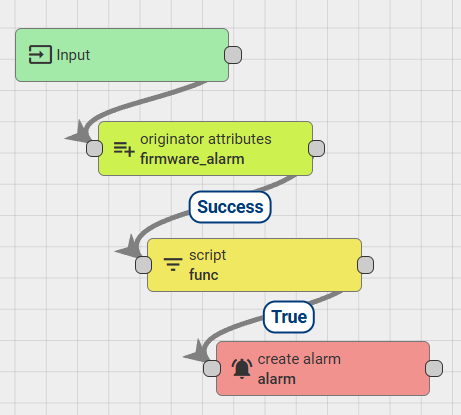Viewport: 461px width, 415px height.
Task: Select the originator attributes firmware_alarm node
Action: coord(205,148)
